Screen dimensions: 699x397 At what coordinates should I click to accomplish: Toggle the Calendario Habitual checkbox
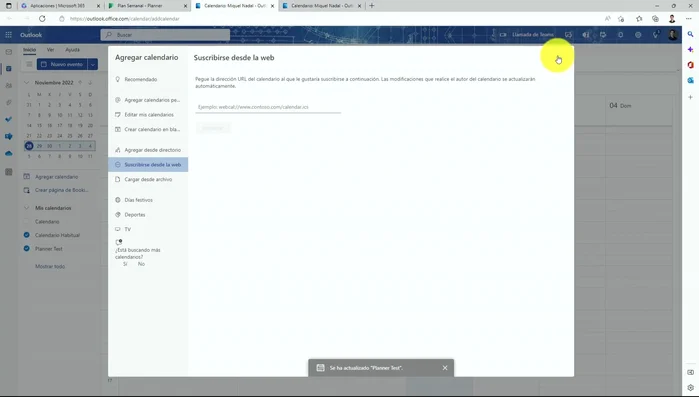pos(27,235)
